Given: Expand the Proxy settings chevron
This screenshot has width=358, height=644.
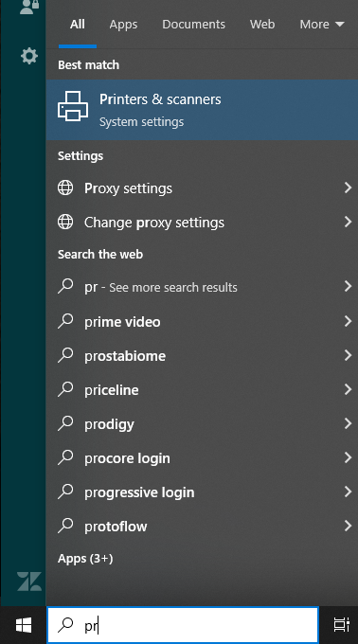Looking at the screenshot, I should click(x=348, y=188).
